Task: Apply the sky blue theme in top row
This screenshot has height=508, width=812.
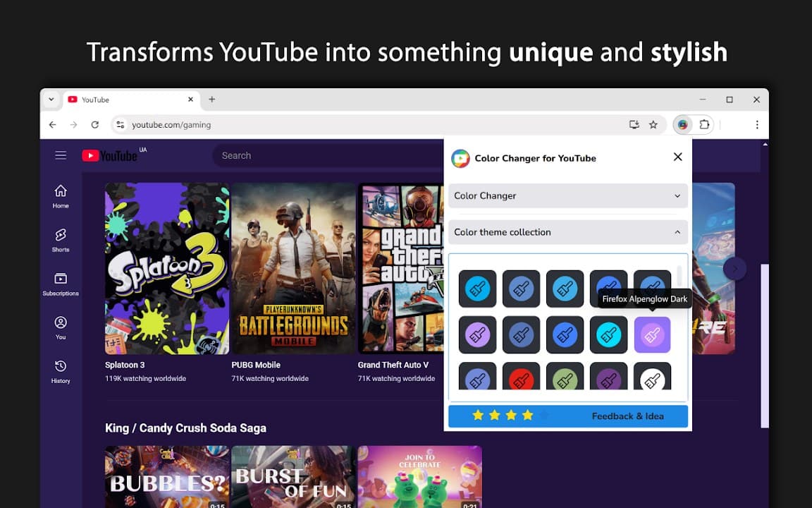Action: [565, 289]
